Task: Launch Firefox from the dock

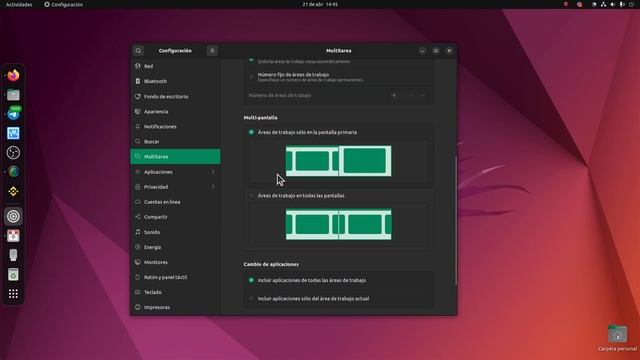Action: [13, 76]
